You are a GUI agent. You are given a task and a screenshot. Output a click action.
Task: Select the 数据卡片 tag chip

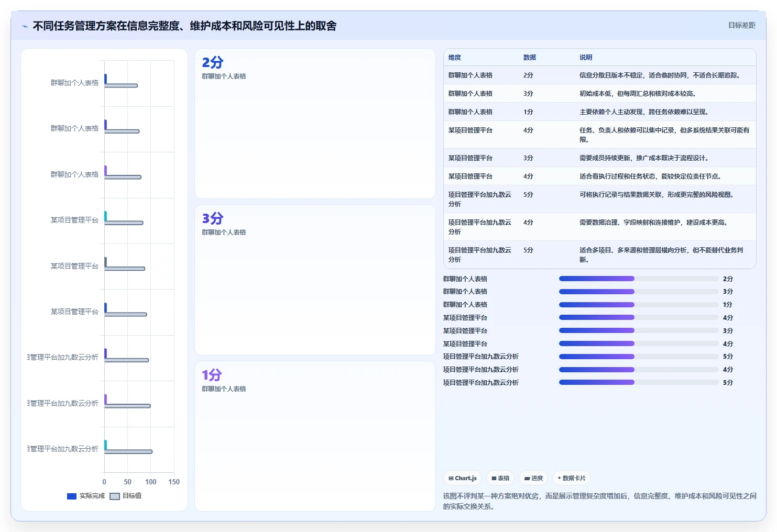[x=572, y=478]
